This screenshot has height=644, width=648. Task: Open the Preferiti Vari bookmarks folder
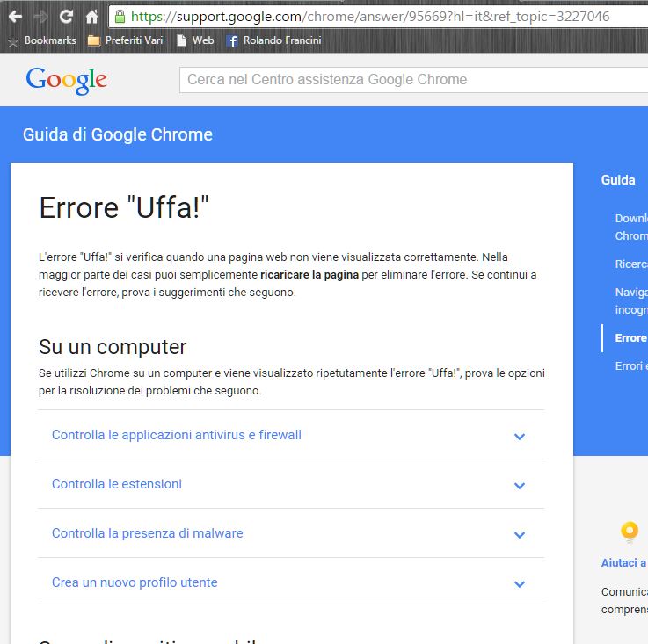click(126, 40)
